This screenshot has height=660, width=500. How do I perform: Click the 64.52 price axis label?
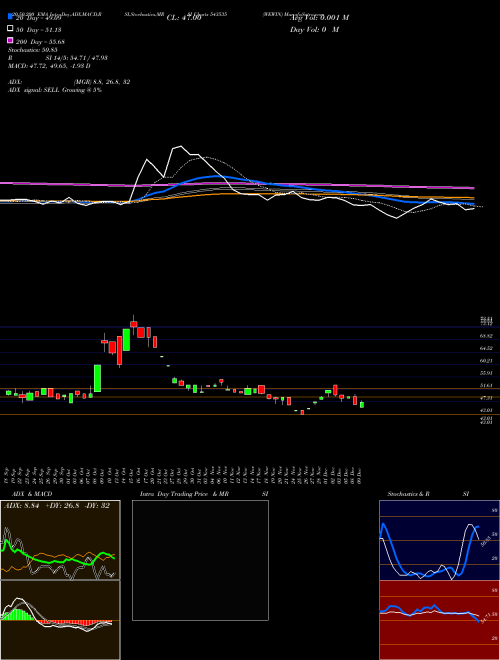[486, 348]
